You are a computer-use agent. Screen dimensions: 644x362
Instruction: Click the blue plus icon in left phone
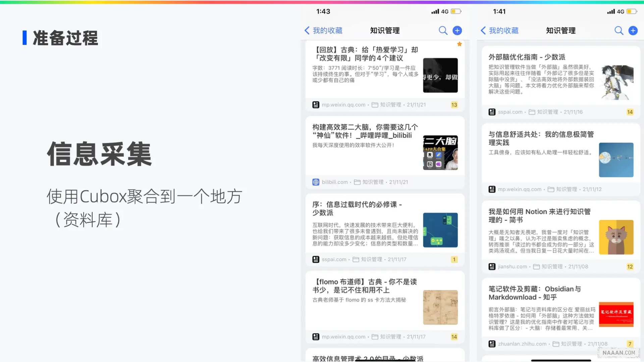click(457, 31)
